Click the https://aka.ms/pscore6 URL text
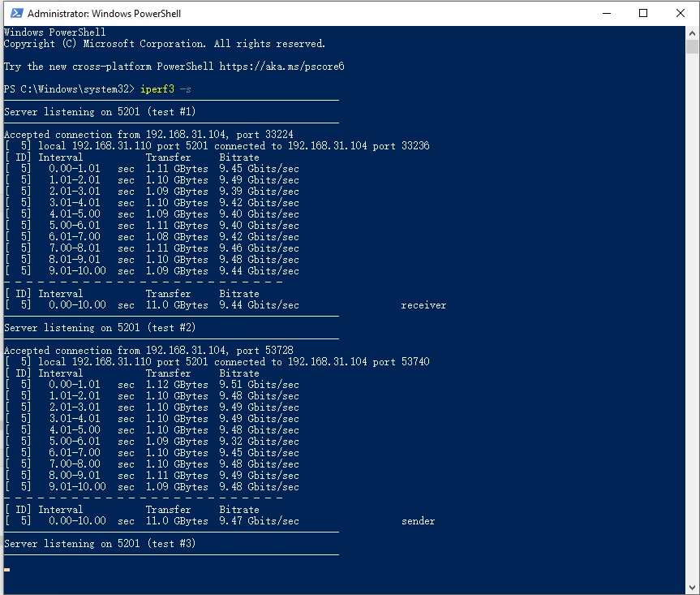This screenshot has width=700, height=595. coord(281,66)
